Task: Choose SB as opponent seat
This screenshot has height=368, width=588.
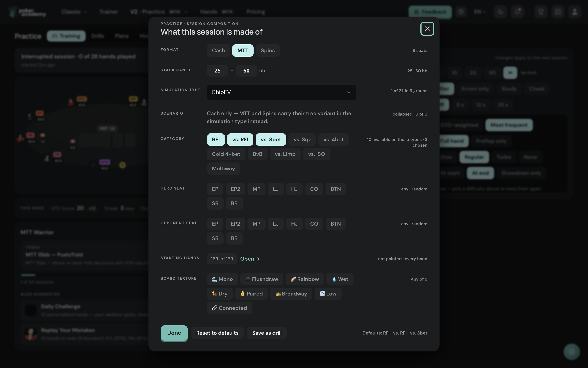Action: 215,238
